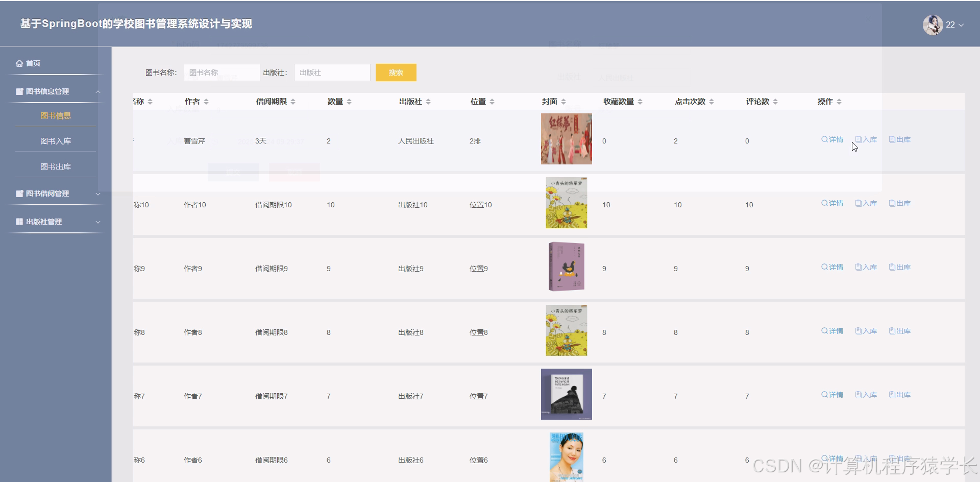
Task: Select 图书入库 in the sidebar
Action: coord(56,140)
